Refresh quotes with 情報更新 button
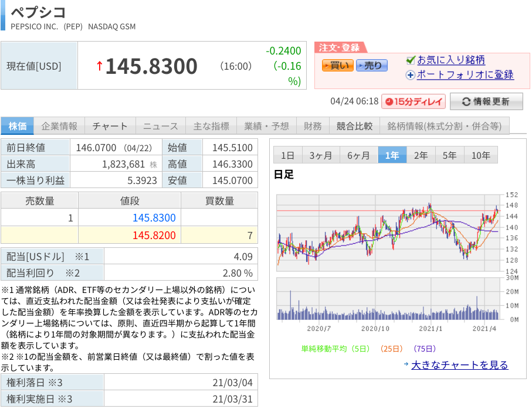 point(486,101)
